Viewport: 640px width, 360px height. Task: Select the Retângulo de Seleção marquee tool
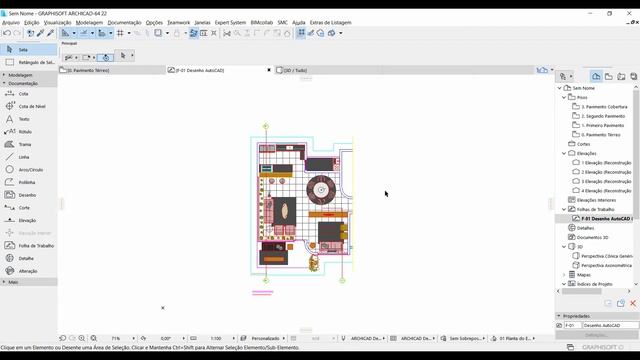(29, 62)
